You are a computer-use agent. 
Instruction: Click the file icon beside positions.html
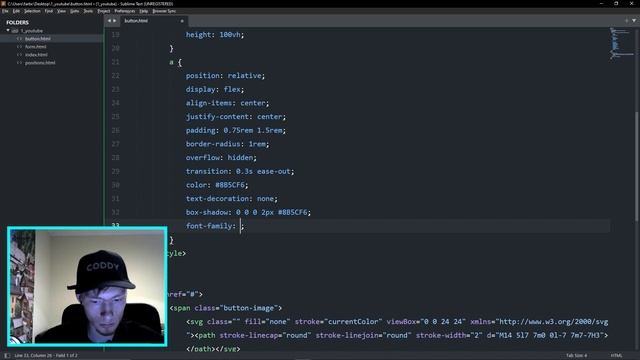pyautogui.click(x=19, y=63)
